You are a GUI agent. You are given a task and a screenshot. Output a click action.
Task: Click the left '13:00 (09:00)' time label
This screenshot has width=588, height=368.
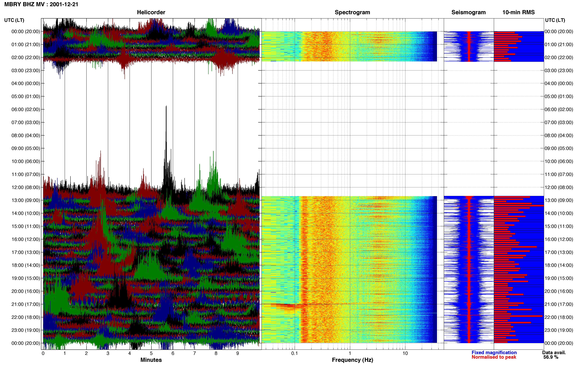pyautogui.click(x=26, y=200)
